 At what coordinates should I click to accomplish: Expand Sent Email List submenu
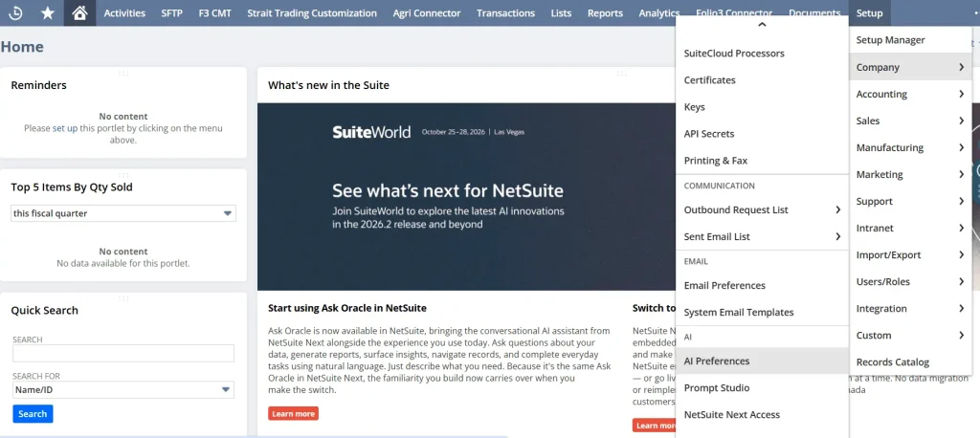(762, 237)
